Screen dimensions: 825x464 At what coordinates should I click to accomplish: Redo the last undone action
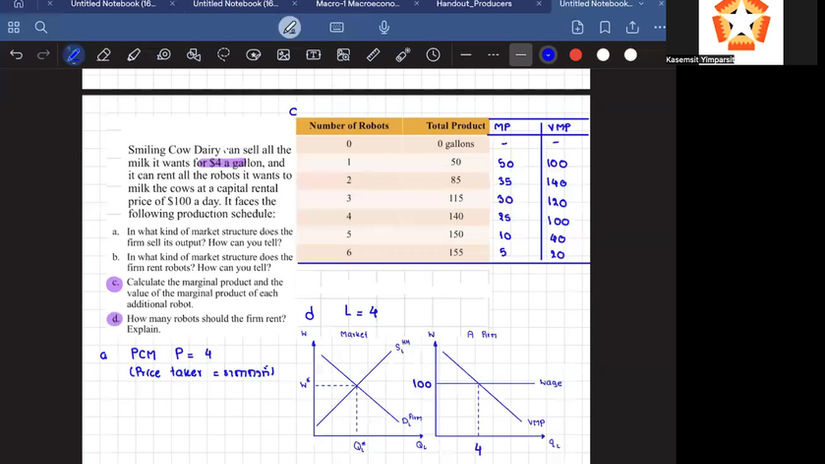tap(44, 55)
